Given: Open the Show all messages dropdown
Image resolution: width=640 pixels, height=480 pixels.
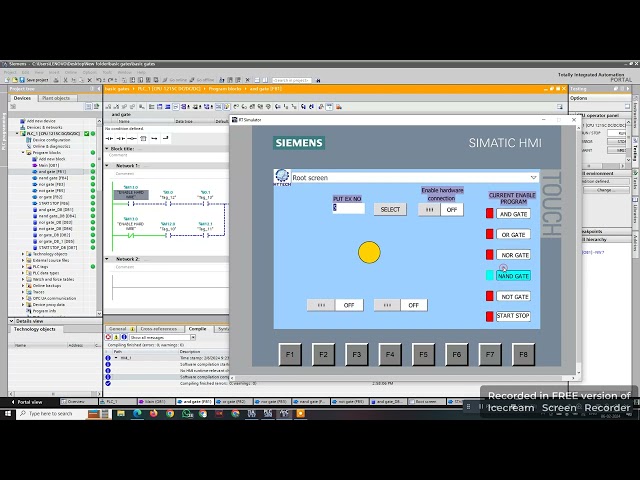Looking at the screenshot, I should tap(193, 338).
